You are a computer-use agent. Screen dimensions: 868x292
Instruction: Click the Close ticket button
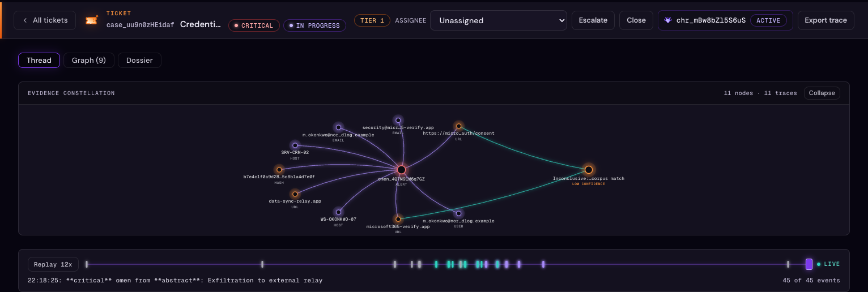click(x=636, y=20)
